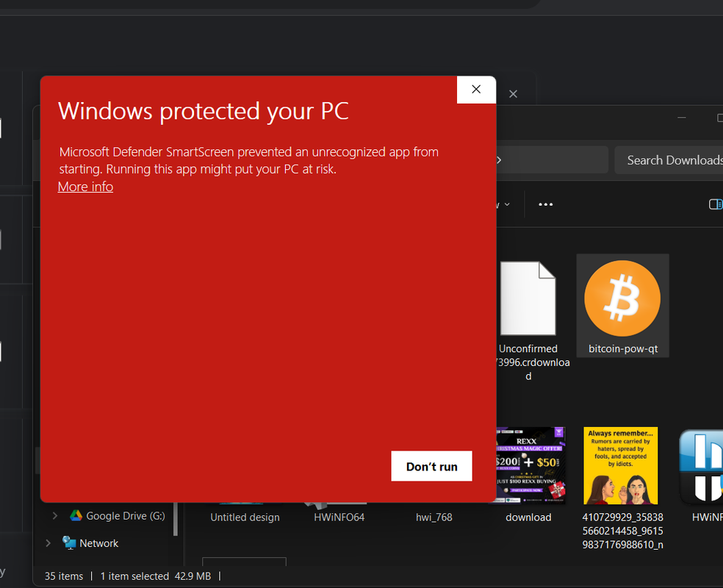Click the Don't run button
The width and height of the screenshot is (723, 588).
point(431,466)
